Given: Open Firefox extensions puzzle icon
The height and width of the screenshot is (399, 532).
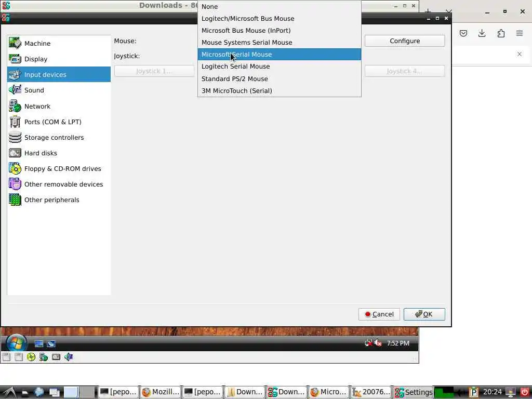Looking at the screenshot, I should 501,33.
